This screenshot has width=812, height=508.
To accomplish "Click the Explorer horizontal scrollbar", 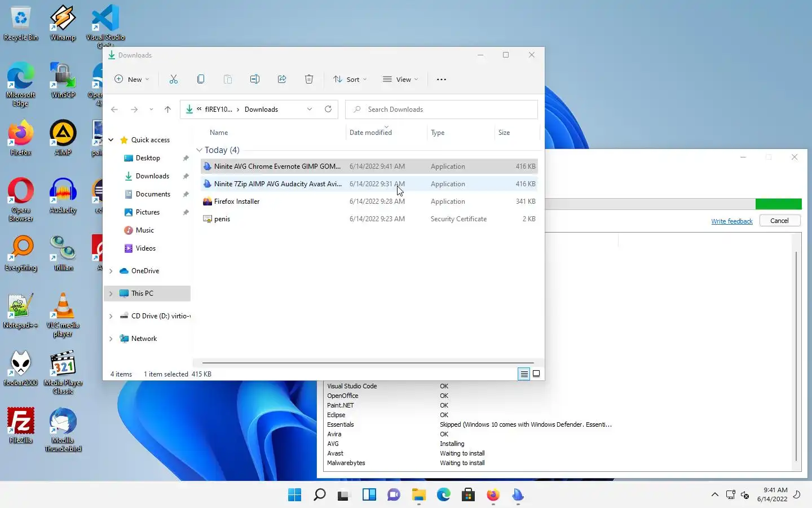I will (x=368, y=363).
